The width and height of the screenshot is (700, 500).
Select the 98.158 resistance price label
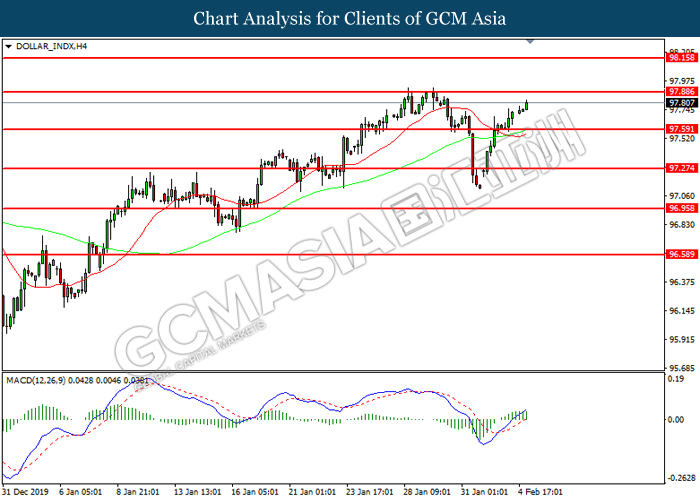pos(681,58)
